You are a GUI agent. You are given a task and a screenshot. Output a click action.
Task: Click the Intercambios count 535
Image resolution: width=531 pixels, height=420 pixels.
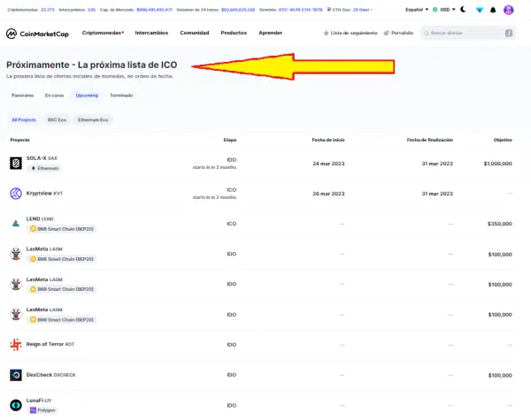coord(91,10)
